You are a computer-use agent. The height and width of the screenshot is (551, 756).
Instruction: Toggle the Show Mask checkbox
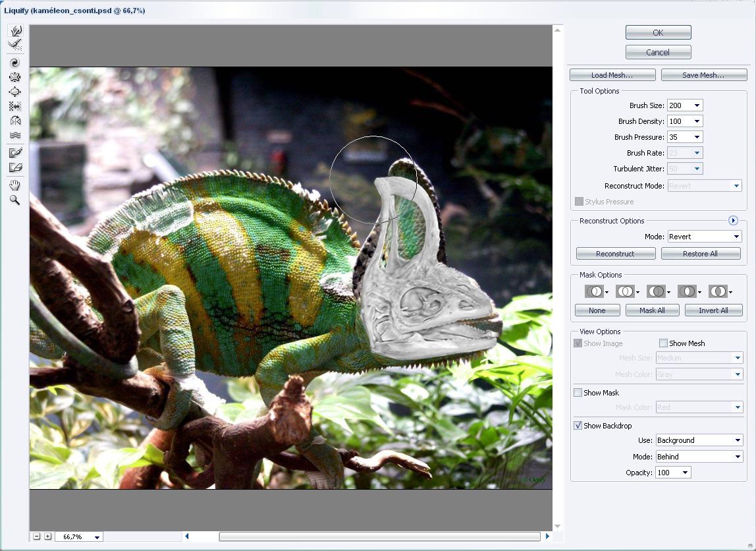pyautogui.click(x=578, y=393)
